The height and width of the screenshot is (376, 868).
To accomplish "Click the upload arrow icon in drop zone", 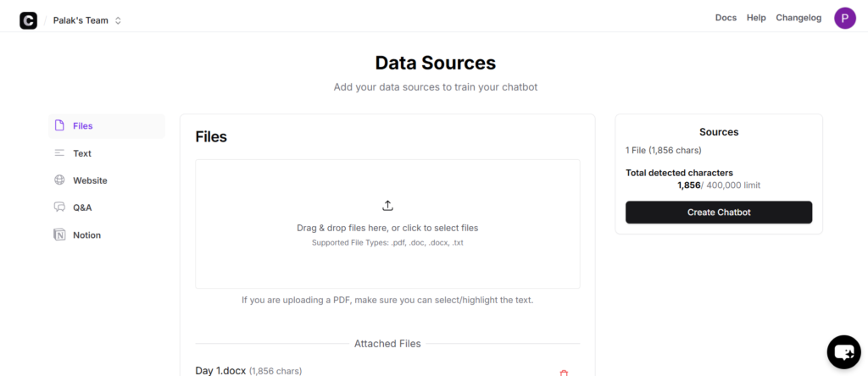I will [387, 206].
